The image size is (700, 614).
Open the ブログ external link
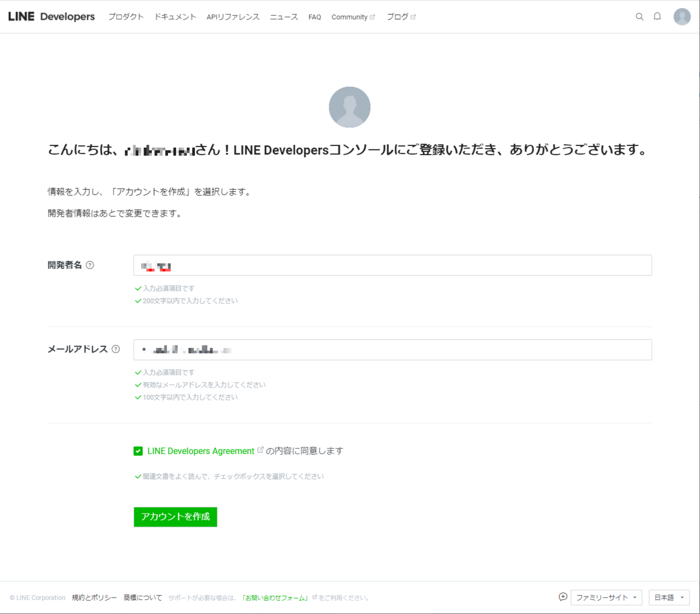(x=401, y=17)
